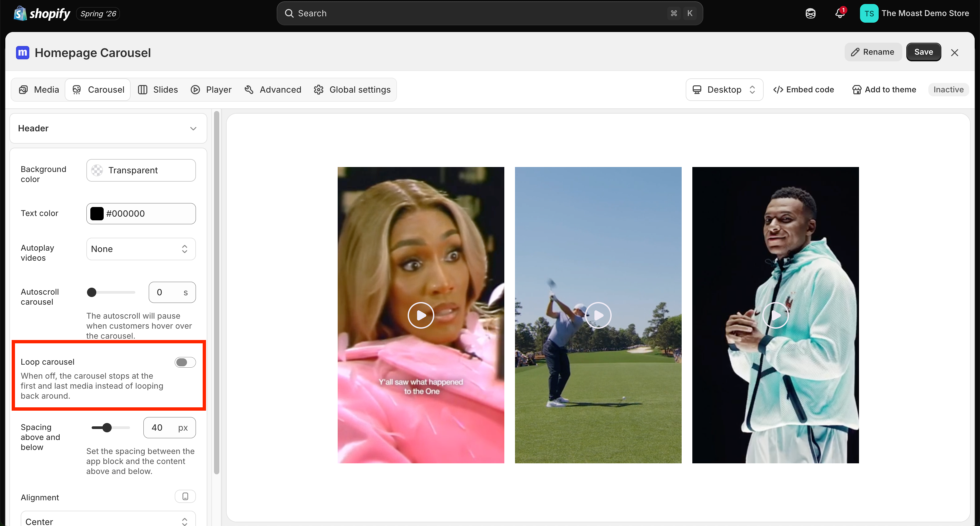This screenshot has width=980, height=526.
Task: Click the settings panel vertical scrollbar
Action: [x=216, y=293]
